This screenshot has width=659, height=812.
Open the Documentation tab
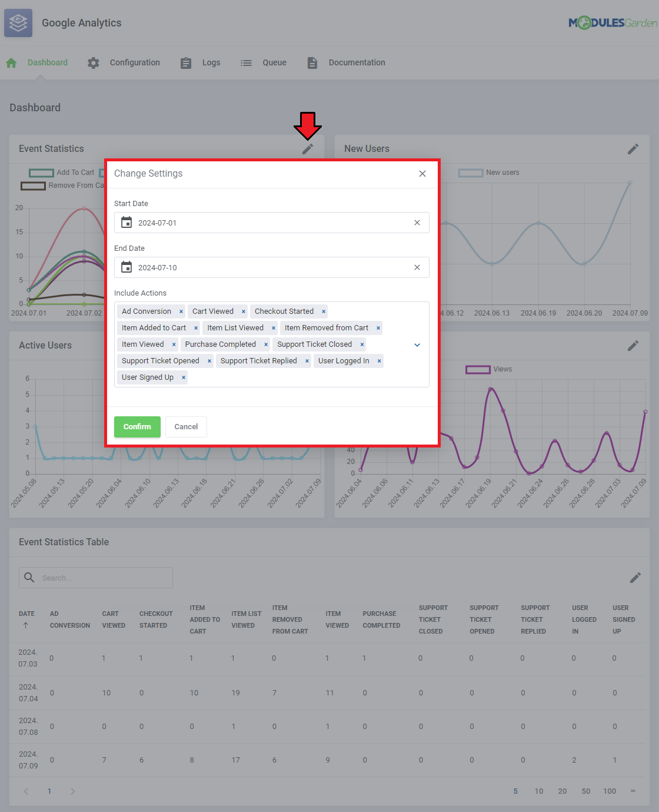pyautogui.click(x=357, y=63)
